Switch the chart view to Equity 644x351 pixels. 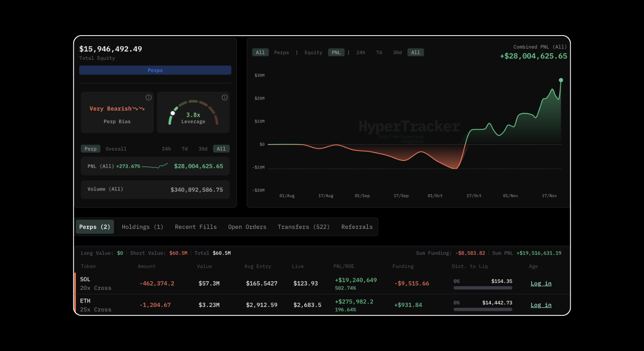click(x=313, y=52)
